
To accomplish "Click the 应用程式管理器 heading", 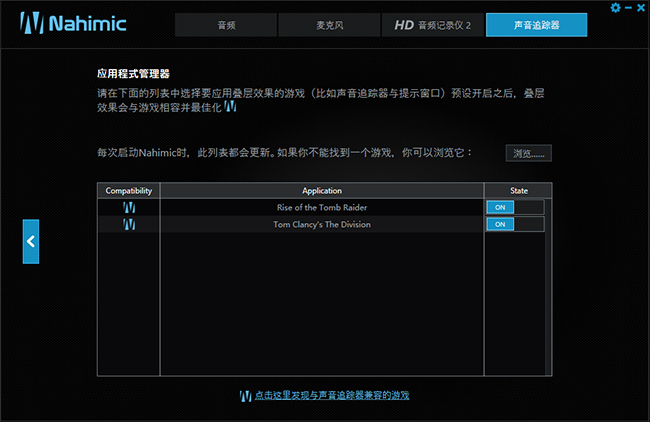I will pos(133,74).
